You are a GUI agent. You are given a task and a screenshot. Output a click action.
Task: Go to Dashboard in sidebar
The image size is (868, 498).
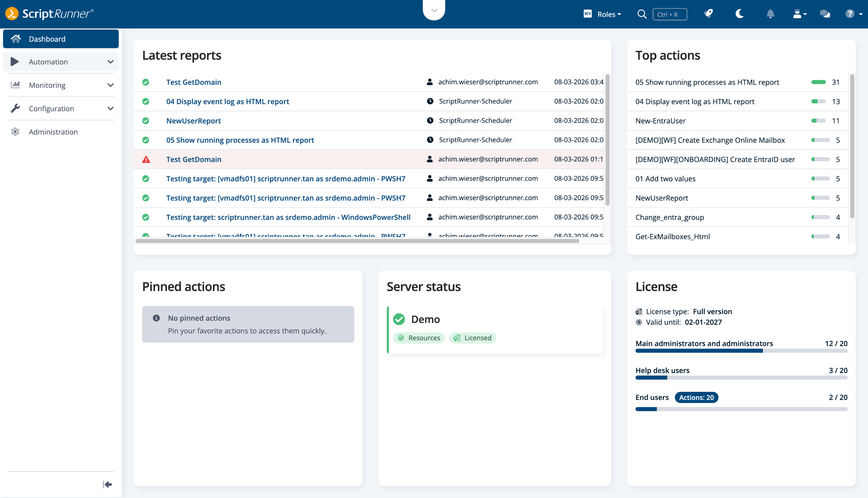click(x=61, y=39)
